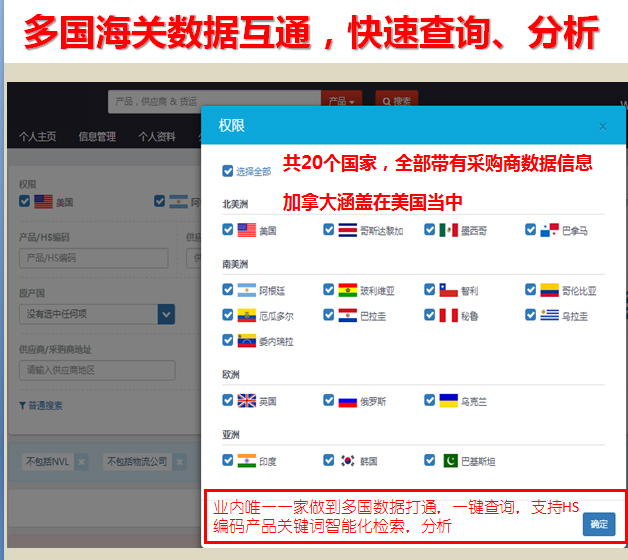The width and height of the screenshot is (628, 560).
Task: Click the South Korea flag icon
Action: tap(348, 460)
